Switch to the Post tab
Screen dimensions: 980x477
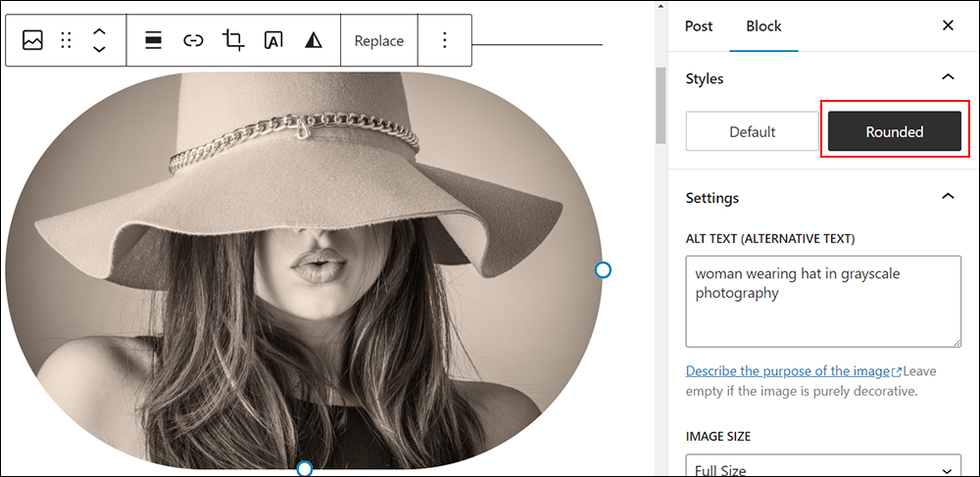699,26
